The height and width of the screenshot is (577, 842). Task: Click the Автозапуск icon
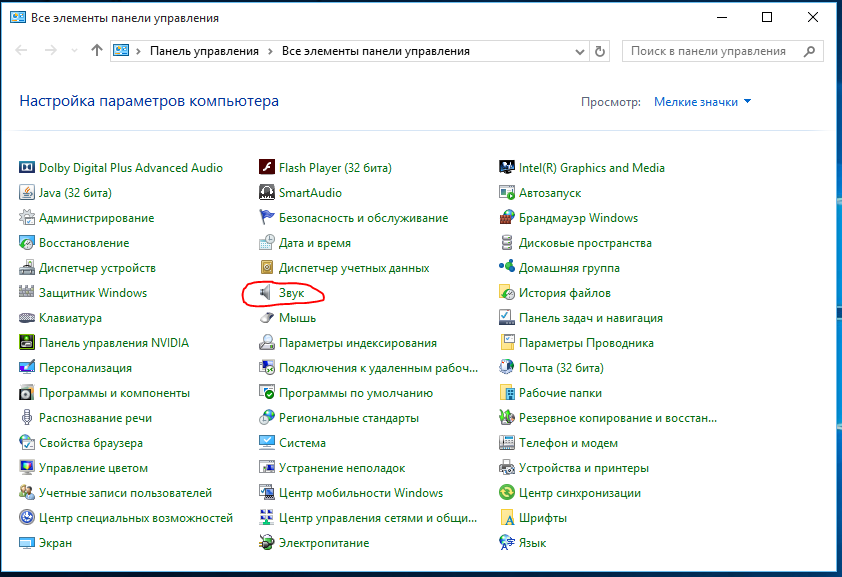tap(507, 193)
